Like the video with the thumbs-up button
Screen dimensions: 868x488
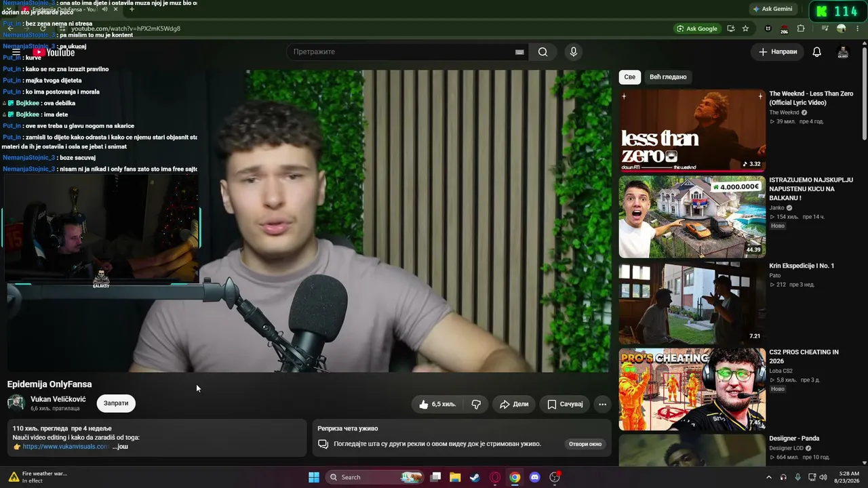pyautogui.click(x=437, y=404)
